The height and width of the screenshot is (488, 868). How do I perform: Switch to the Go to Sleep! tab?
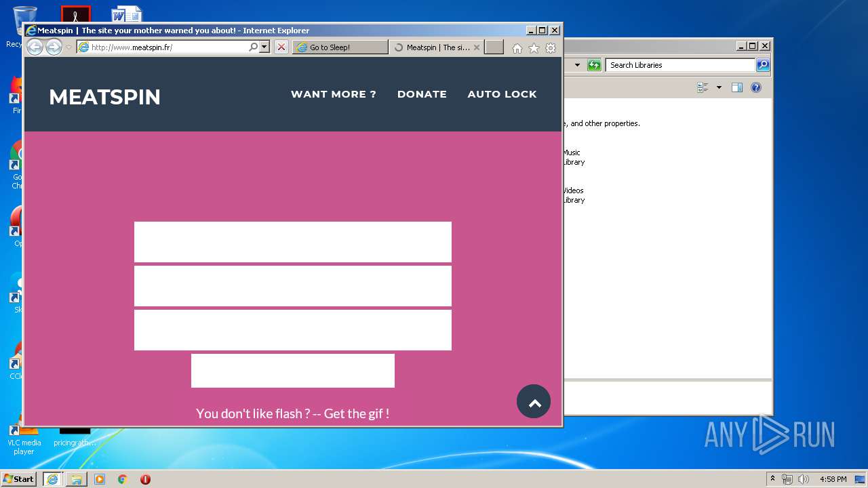tap(340, 47)
